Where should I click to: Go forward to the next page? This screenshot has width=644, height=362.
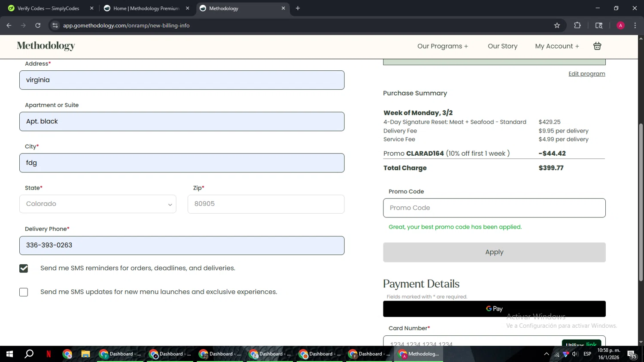[x=23, y=25]
